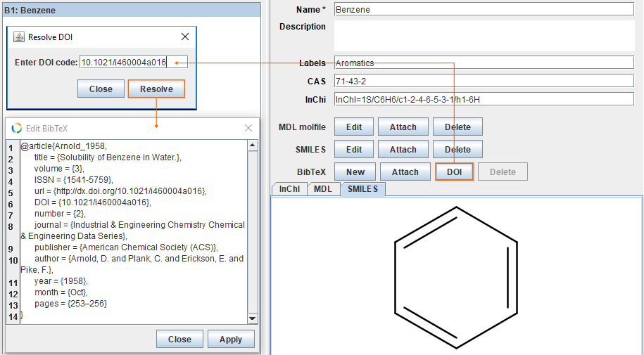644x355 pixels.
Task: Edit the SMILES string
Action: click(354, 150)
